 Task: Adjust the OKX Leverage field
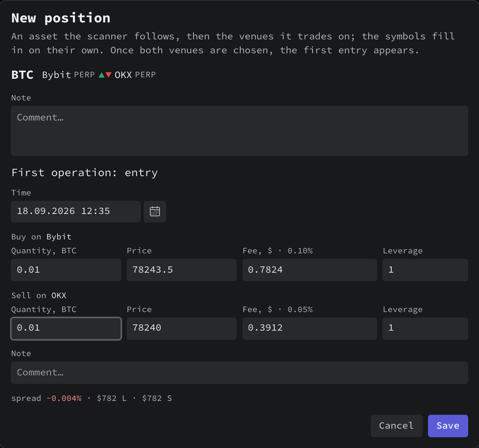click(x=425, y=329)
